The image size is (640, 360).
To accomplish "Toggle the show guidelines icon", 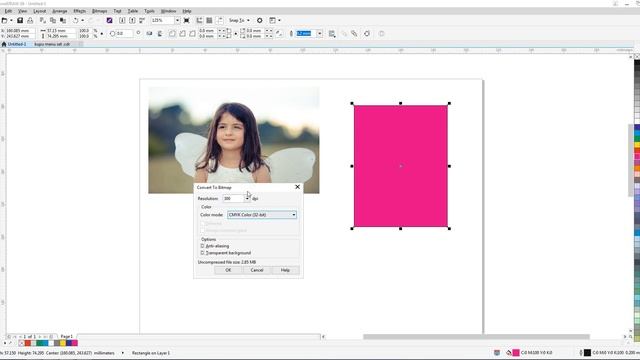I will (x=220, y=20).
